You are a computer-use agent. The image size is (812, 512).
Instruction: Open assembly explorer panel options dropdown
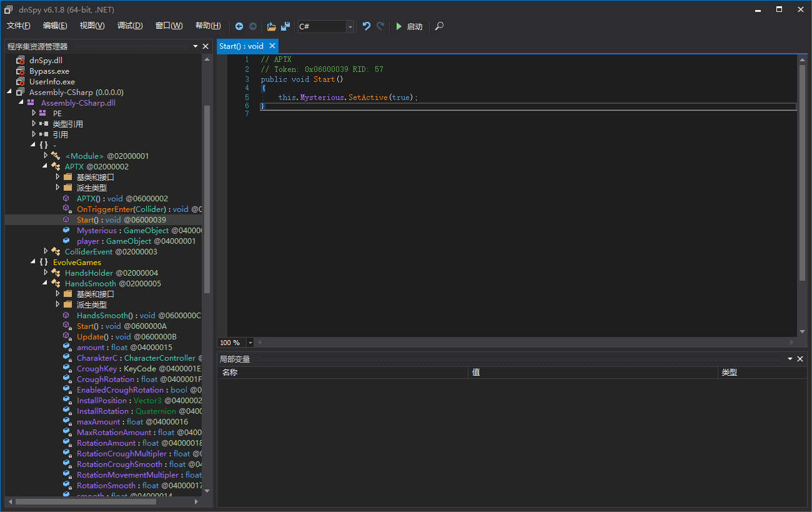[x=196, y=46]
